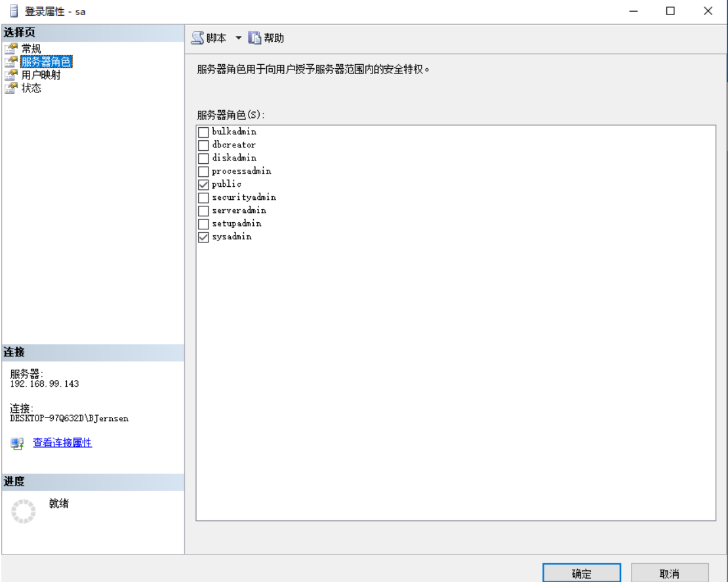Check the securityadmin role checkbox
This screenshot has width=728, height=582.
click(x=203, y=198)
